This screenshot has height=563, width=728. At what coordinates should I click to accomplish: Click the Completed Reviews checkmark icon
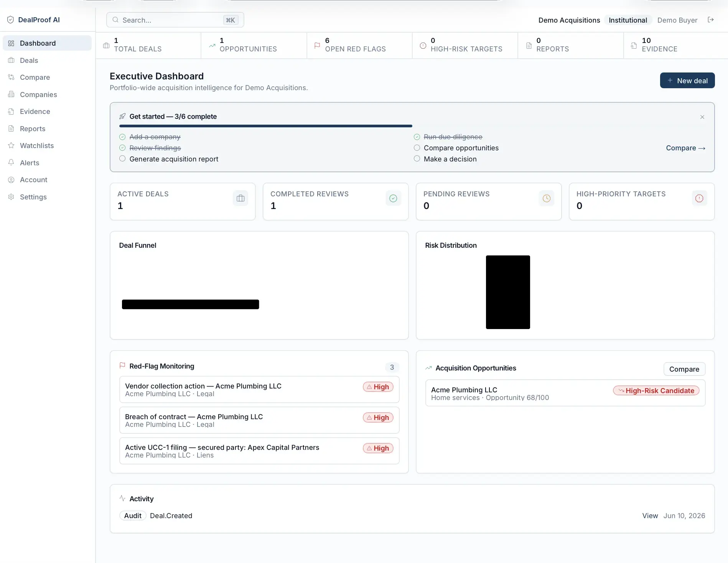393,198
